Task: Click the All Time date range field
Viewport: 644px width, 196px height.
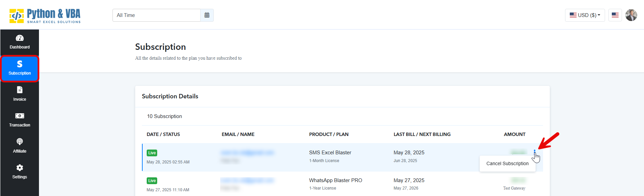Action: click(156, 15)
